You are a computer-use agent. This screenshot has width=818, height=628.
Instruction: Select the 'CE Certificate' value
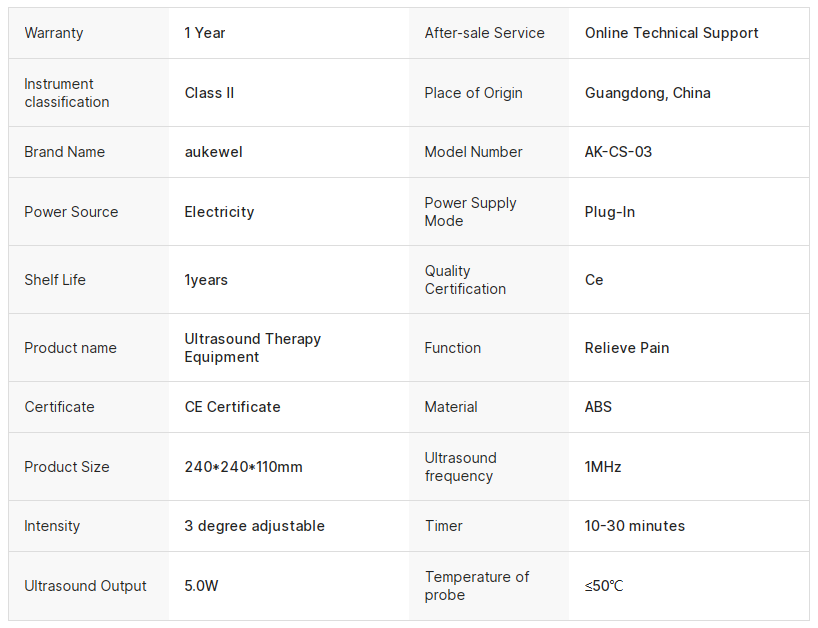pyautogui.click(x=232, y=407)
